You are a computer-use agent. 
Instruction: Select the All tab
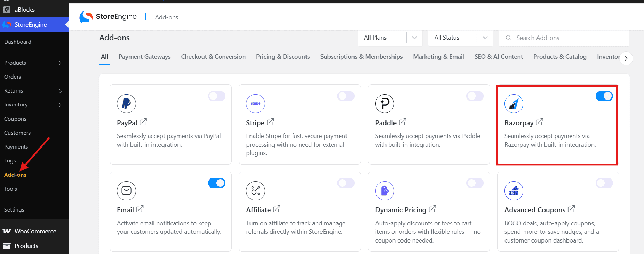[x=104, y=57]
